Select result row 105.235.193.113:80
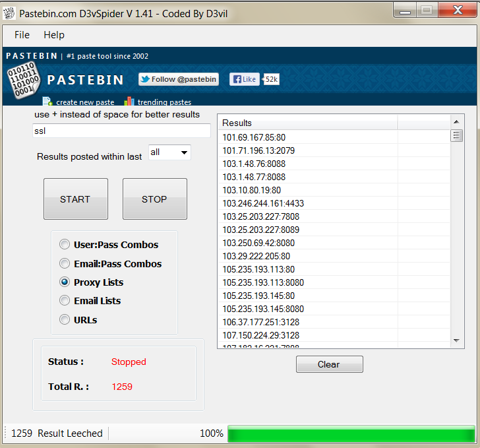The width and height of the screenshot is (480, 448). (x=334, y=269)
